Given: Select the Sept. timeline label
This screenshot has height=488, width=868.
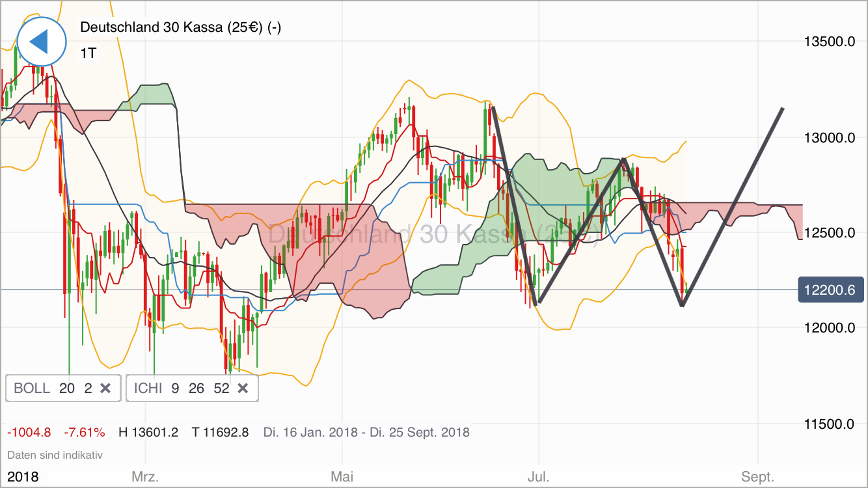Looking at the screenshot, I should pyautogui.click(x=757, y=476).
